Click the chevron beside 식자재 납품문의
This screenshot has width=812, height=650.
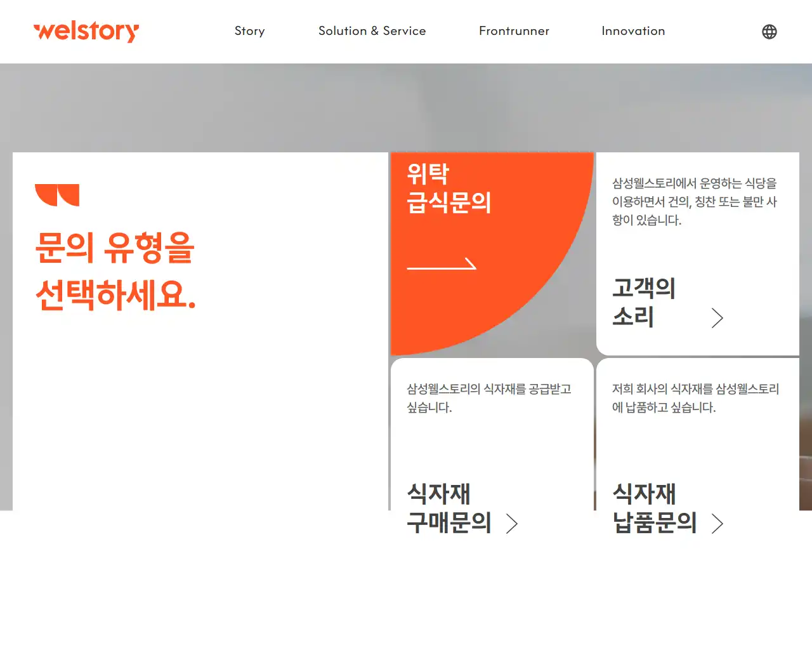coord(717,524)
